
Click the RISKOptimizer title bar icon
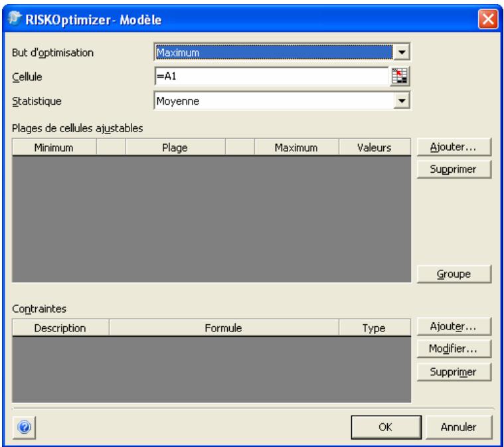[x=15, y=19]
